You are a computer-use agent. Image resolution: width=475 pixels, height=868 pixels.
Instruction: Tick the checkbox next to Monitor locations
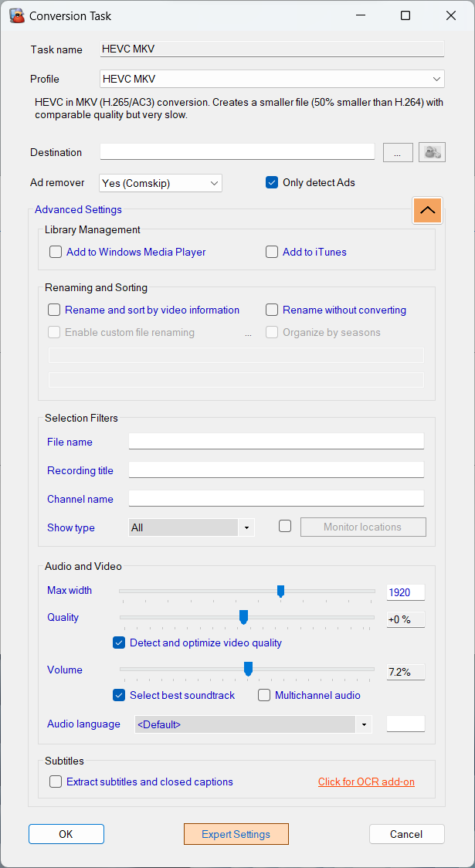coord(285,527)
